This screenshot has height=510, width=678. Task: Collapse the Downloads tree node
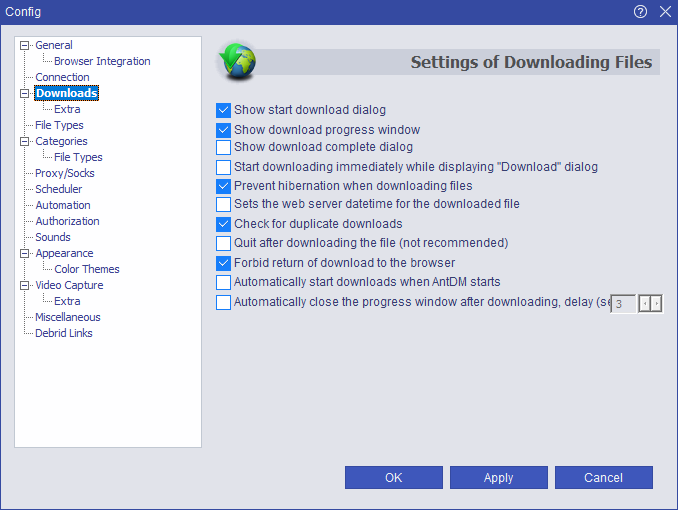pos(25,93)
